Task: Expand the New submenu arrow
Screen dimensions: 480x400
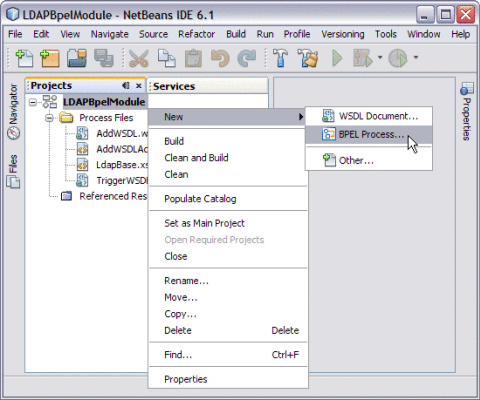Action: coord(301,117)
